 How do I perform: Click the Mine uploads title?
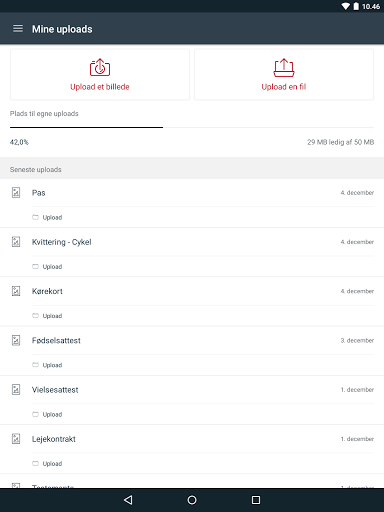[62, 29]
